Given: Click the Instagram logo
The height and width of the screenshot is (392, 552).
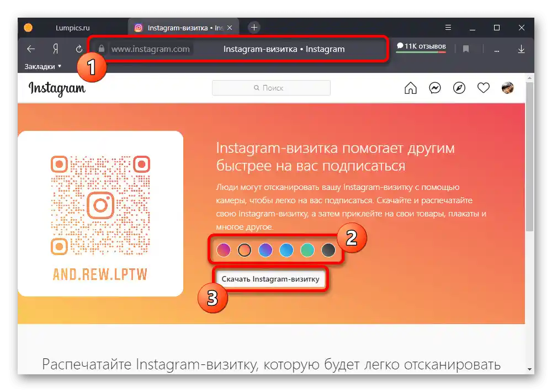Looking at the screenshot, I should click(x=57, y=88).
